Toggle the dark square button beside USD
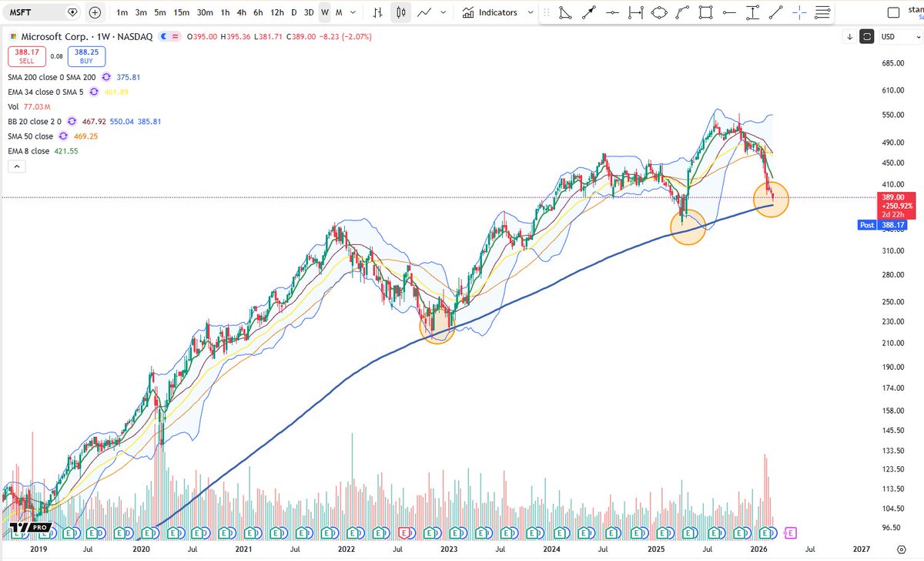The width and height of the screenshot is (924, 561). coord(867,36)
